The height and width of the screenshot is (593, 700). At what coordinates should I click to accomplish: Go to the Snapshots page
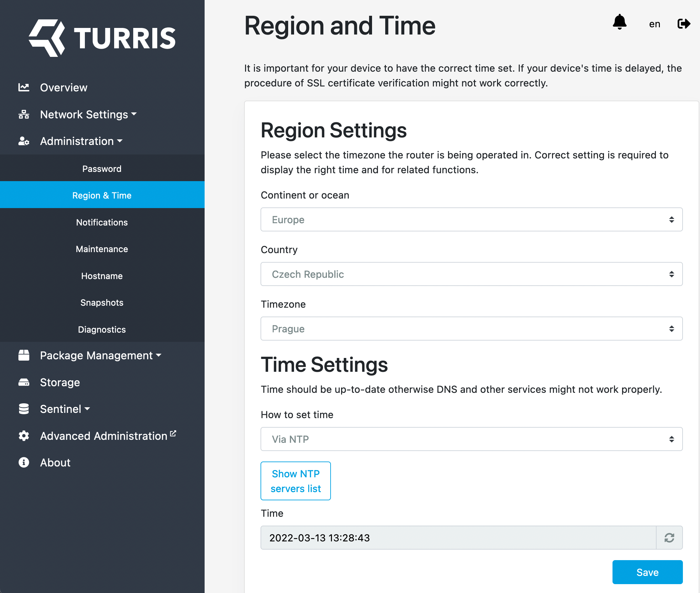102,302
